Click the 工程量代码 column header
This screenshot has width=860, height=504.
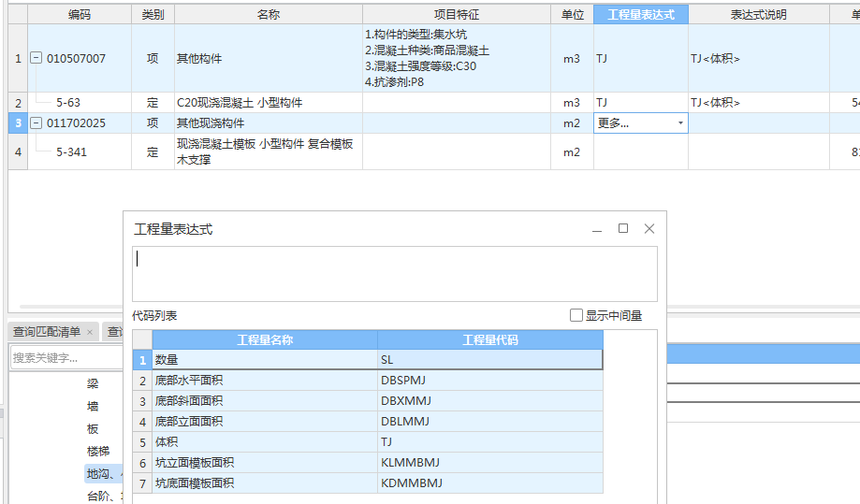click(x=489, y=339)
